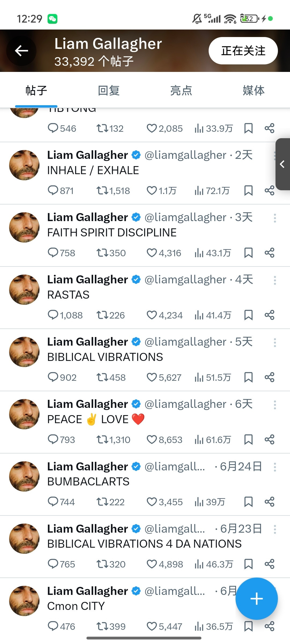Compose a new post with plus button
290x644 pixels.
tap(256, 599)
